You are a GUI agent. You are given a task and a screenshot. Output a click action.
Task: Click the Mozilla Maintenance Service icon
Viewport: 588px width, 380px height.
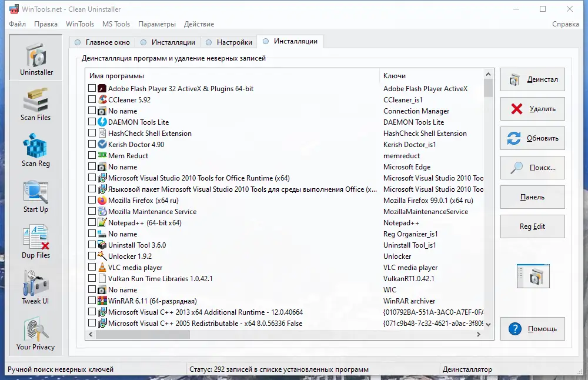click(x=102, y=212)
